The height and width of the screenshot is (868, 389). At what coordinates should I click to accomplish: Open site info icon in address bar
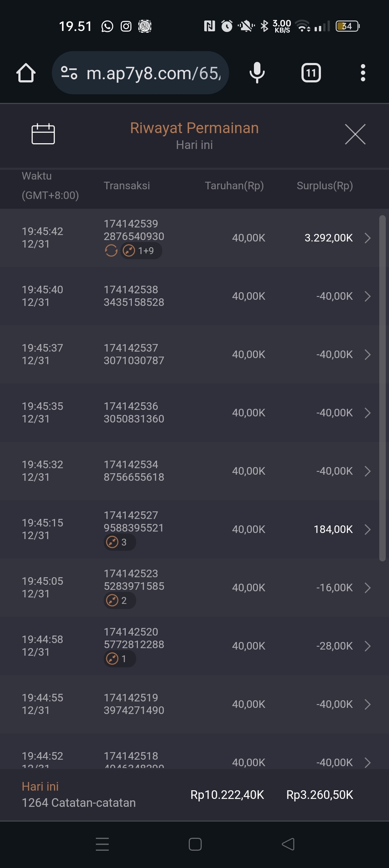(x=69, y=73)
